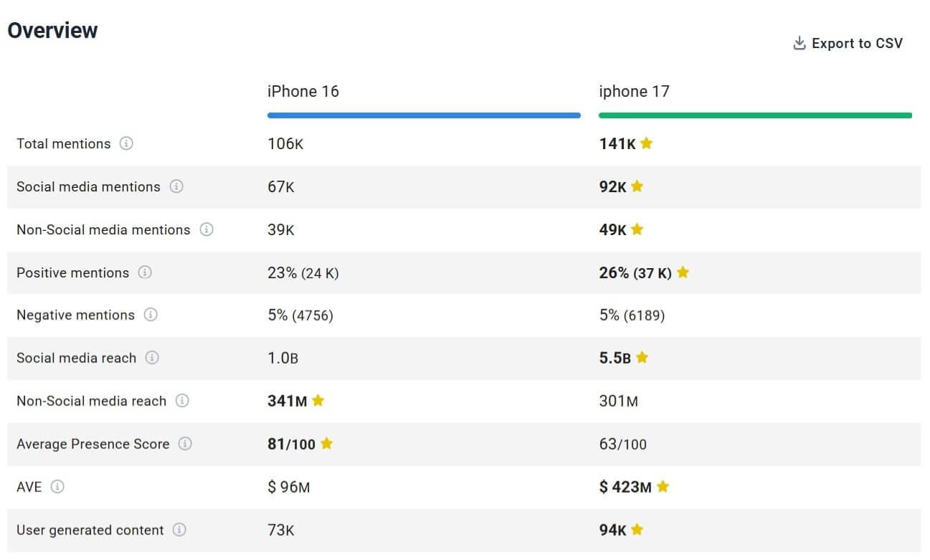
Task: Click the green iphone 17 color bar
Action: tap(756, 115)
